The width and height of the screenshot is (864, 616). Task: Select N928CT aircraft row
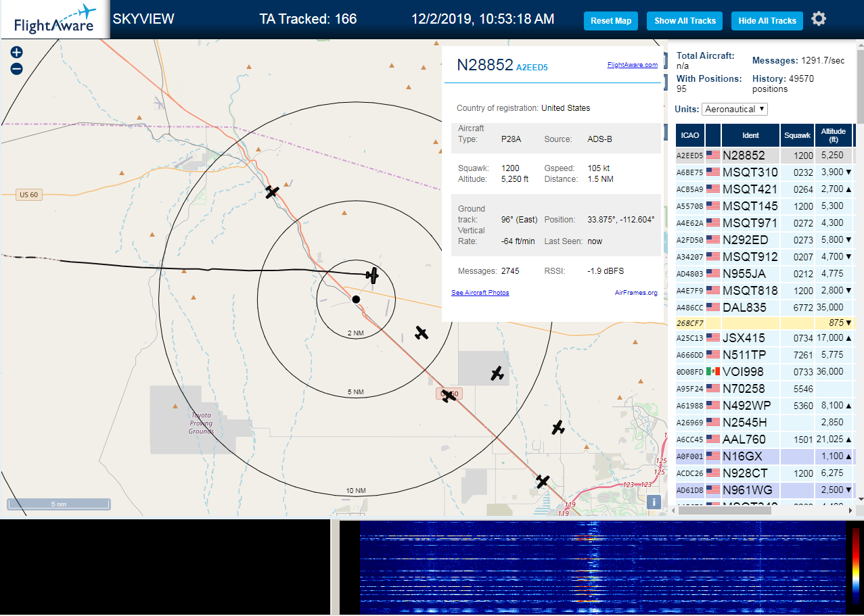(x=765, y=473)
